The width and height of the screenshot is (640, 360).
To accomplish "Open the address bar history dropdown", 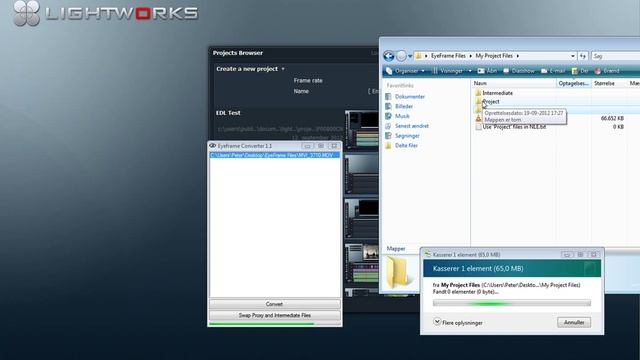I will tap(572, 56).
